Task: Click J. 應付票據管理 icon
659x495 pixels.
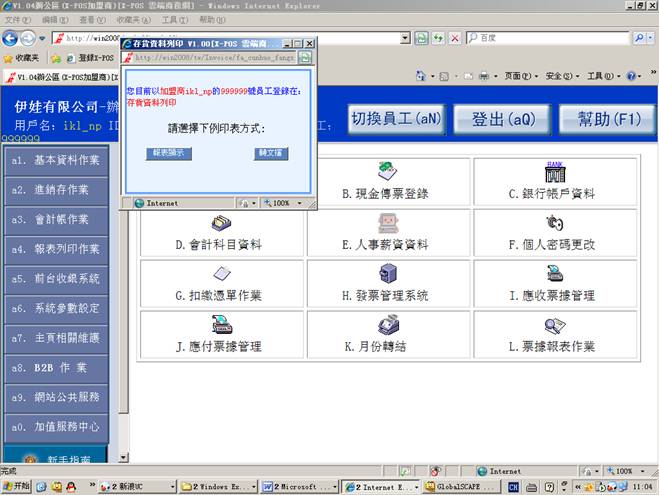Action: click(222, 325)
